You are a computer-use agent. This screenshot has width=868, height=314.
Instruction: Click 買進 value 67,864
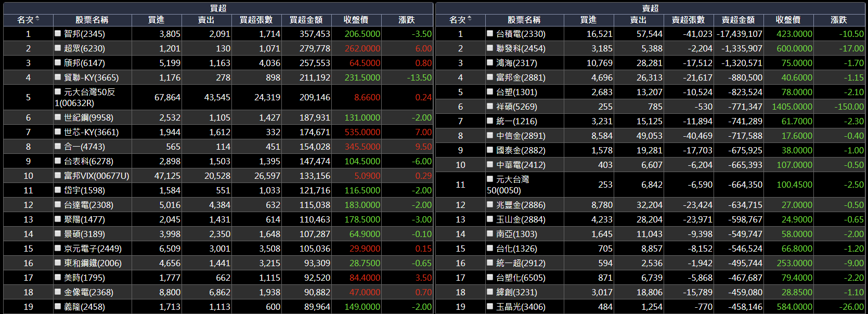coord(167,97)
